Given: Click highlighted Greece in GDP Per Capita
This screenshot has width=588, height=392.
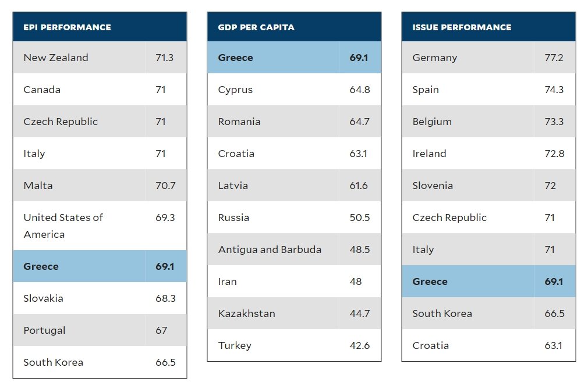Looking at the screenshot, I should pyautogui.click(x=294, y=58).
